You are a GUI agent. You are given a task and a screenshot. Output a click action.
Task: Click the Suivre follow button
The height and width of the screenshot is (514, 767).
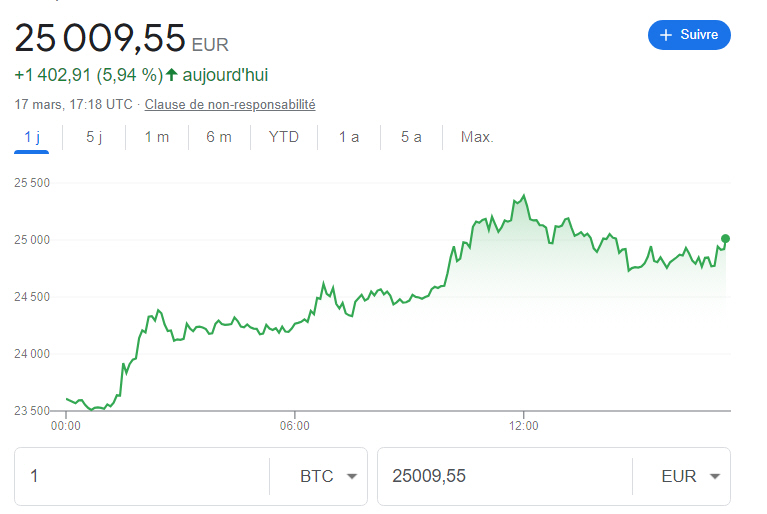(689, 35)
